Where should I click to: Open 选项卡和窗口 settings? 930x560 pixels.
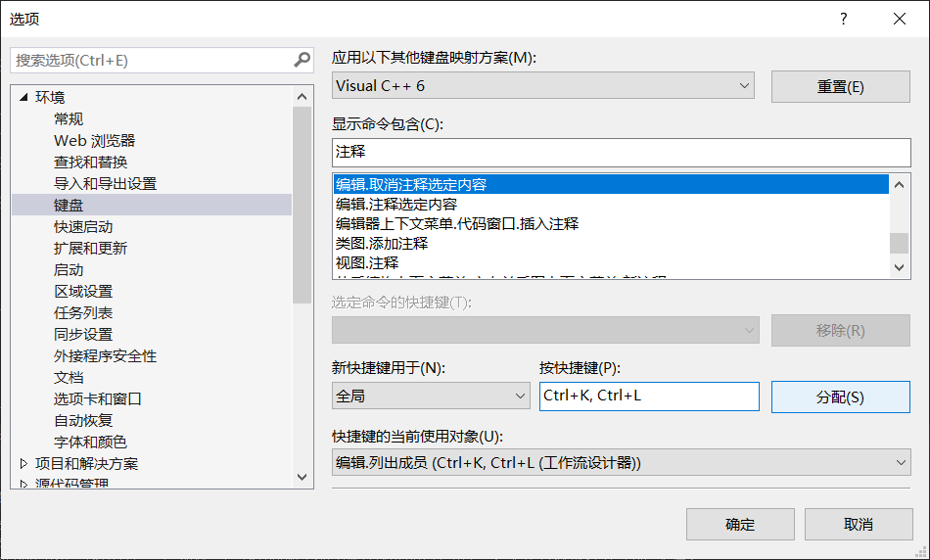(97, 398)
